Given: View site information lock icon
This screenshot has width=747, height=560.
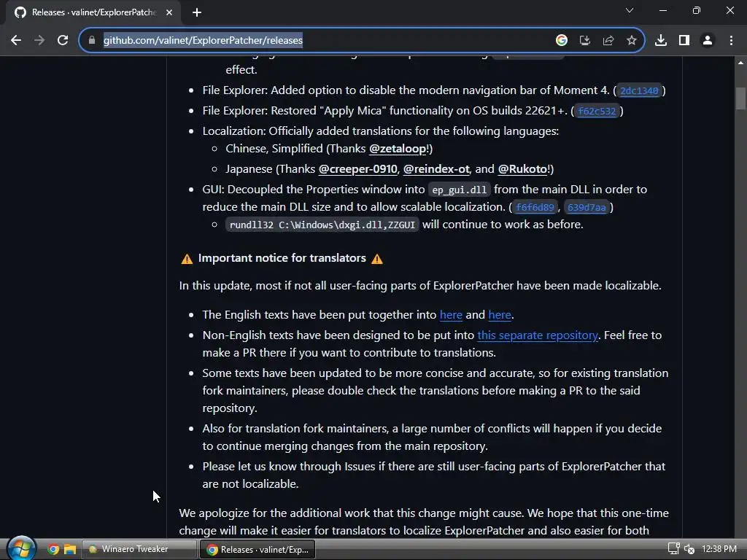Looking at the screenshot, I should point(92,41).
